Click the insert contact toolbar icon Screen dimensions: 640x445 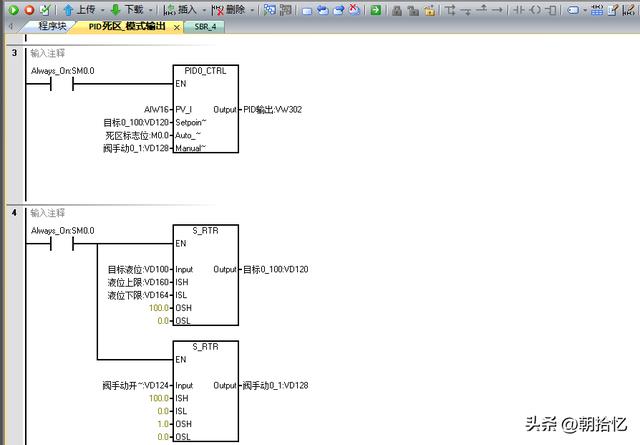click(x=520, y=9)
